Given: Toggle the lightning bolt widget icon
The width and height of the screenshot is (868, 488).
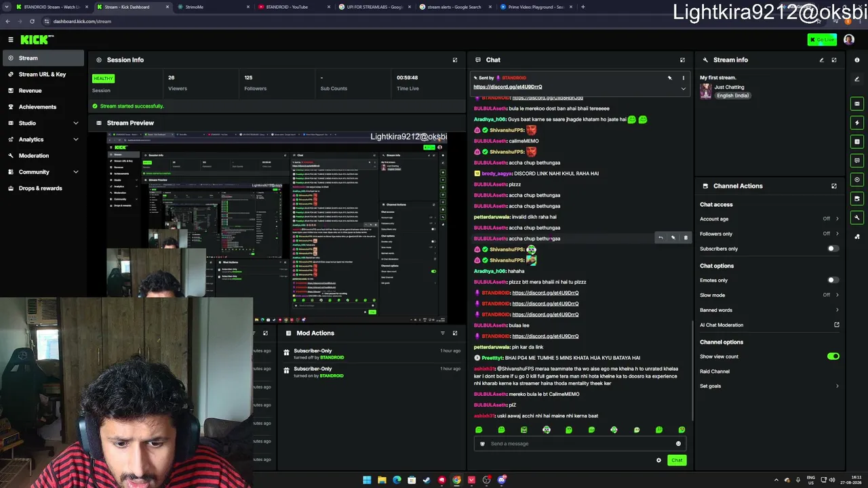Looking at the screenshot, I should pyautogui.click(x=857, y=123).
